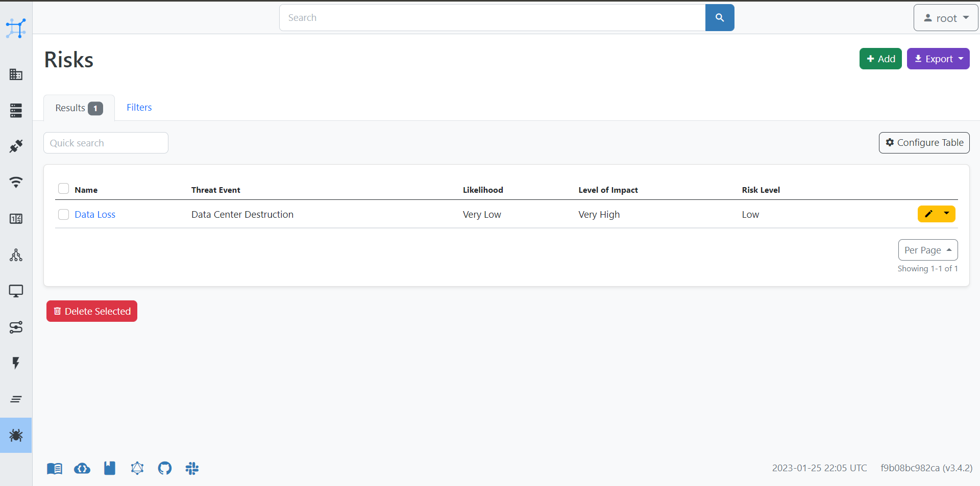Open the wifi icon sidebar menu
The image size is (980, 486).
click(16, 182)
